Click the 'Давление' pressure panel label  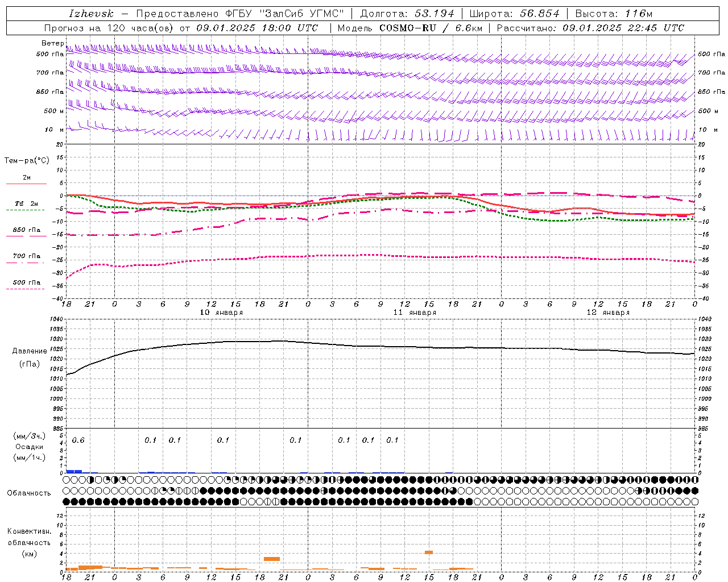pyautogui.click(x=30, y=351)
